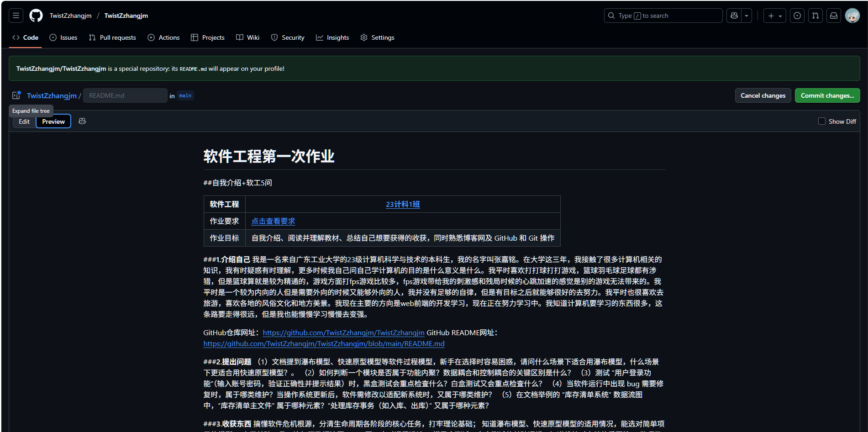Open the create new dropdown next to plus

coord(780,15)
